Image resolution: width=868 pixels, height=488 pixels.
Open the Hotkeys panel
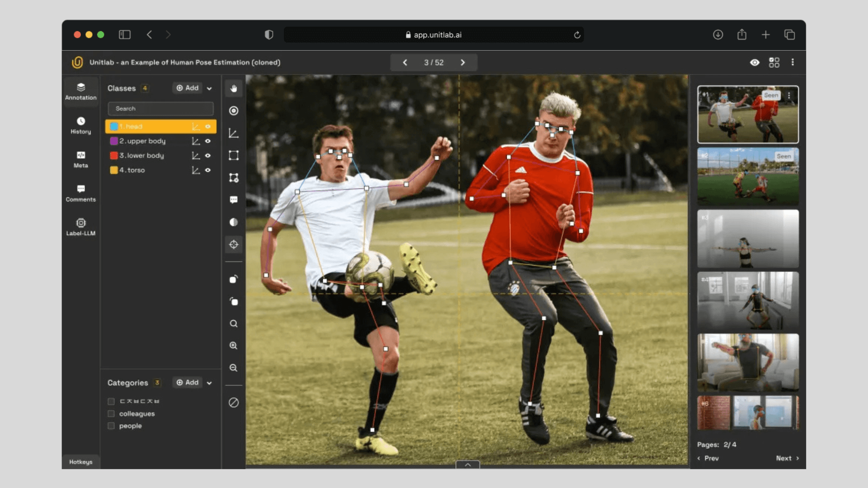click(80, 462)
